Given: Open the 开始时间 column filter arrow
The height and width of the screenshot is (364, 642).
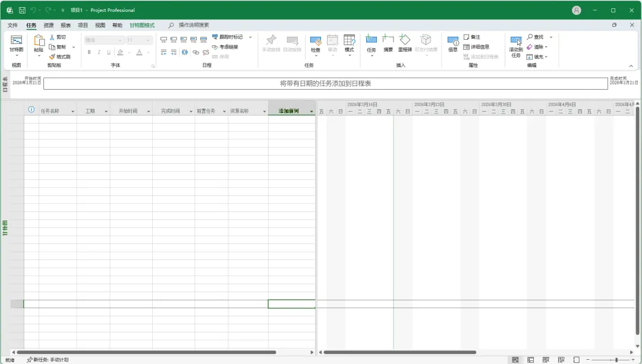Looking at the screenshot, I should 149,111.
